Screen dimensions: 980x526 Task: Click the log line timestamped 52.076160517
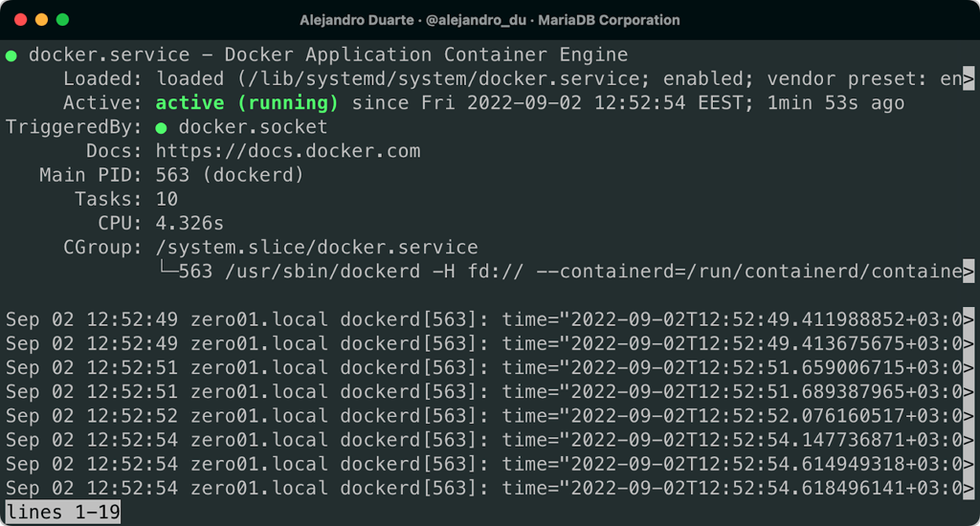coord(479,415)
